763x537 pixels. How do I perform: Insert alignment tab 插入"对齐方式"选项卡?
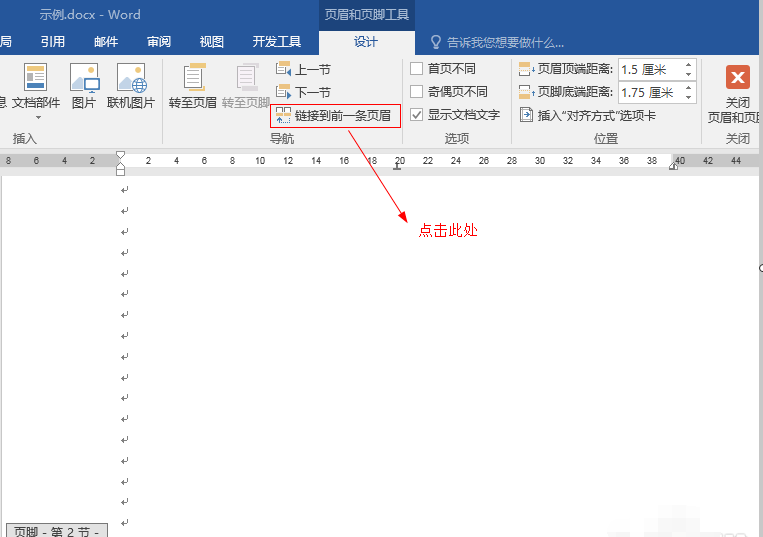(588, 115)
